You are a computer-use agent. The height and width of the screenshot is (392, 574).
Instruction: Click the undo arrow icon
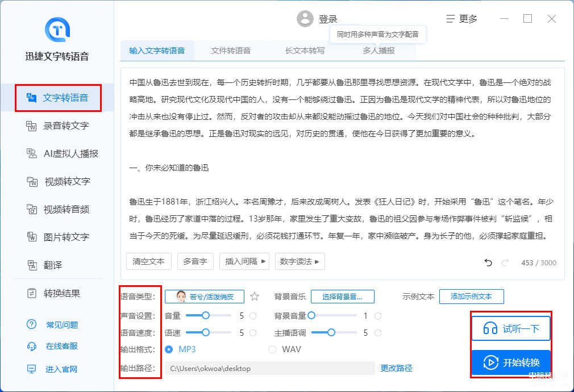tap(488, 262)
